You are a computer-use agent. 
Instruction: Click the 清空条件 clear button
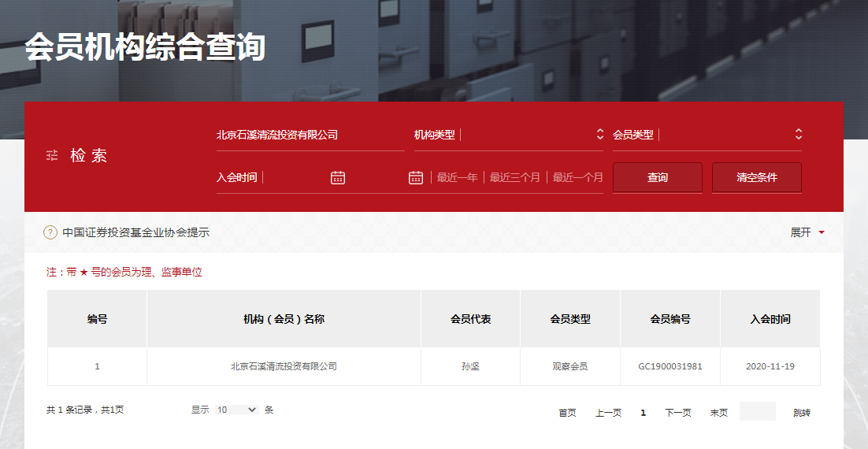[757, 178]
